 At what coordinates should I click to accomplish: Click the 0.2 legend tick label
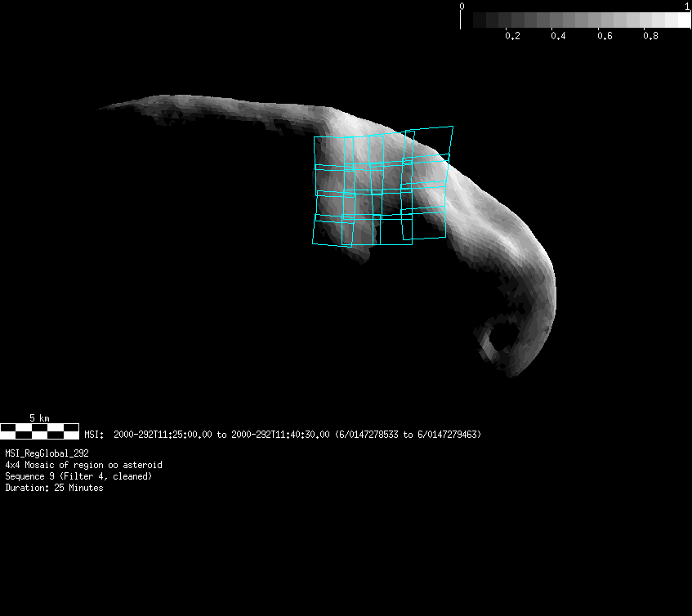(512, 36)
